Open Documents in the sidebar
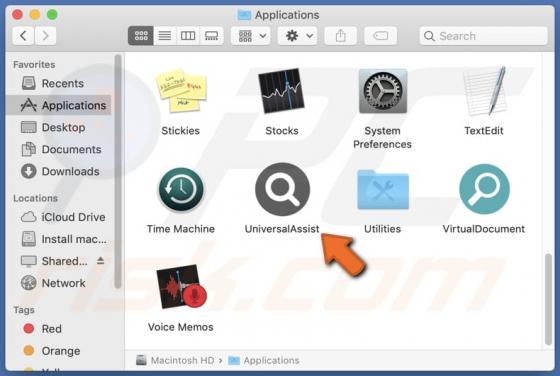 [x=59, y=149]
